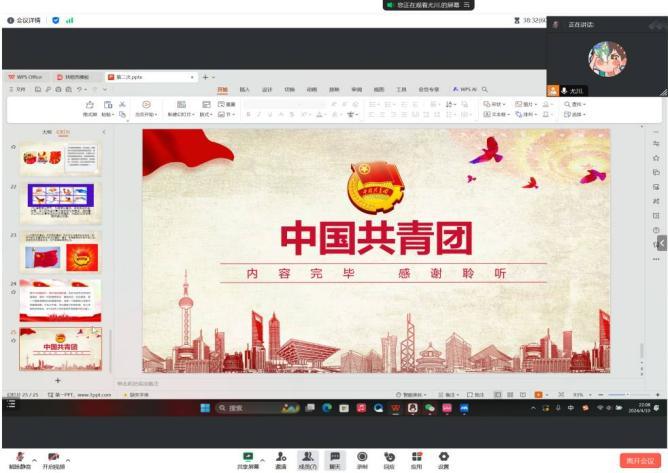Select slide 24 thumbnail
The image size is (668, 473).
coord(60,300)
